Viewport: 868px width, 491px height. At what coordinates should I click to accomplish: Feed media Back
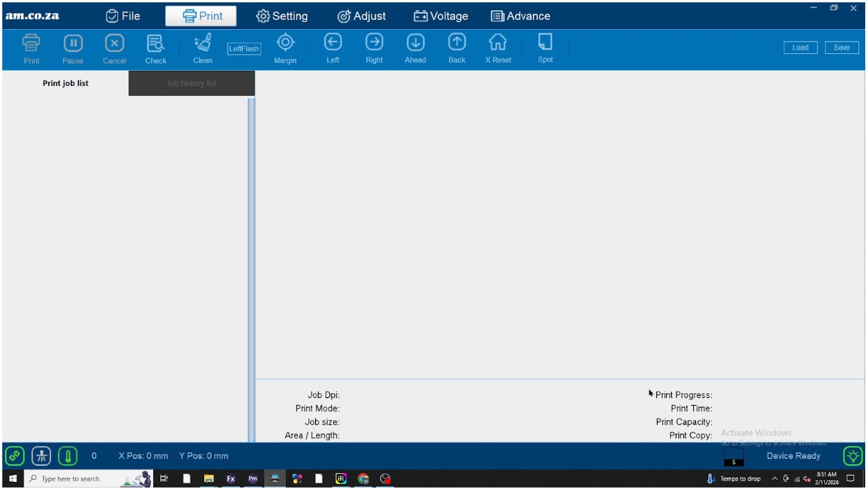coord(457,49)
